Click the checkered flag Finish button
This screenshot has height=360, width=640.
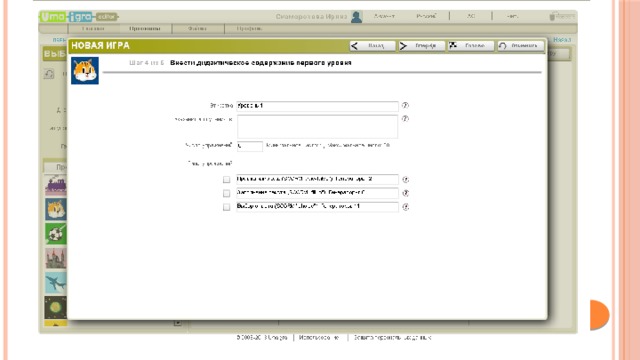(x=471, y=46)
